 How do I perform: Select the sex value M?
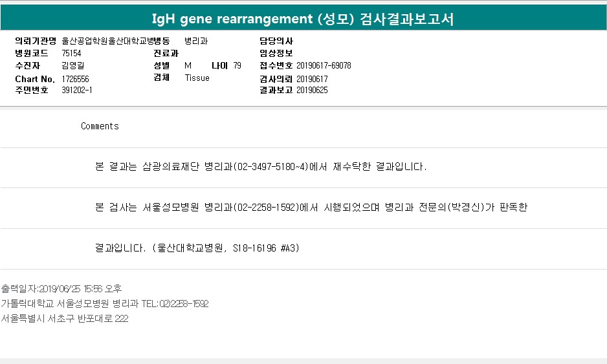click(x=188, y=65)
